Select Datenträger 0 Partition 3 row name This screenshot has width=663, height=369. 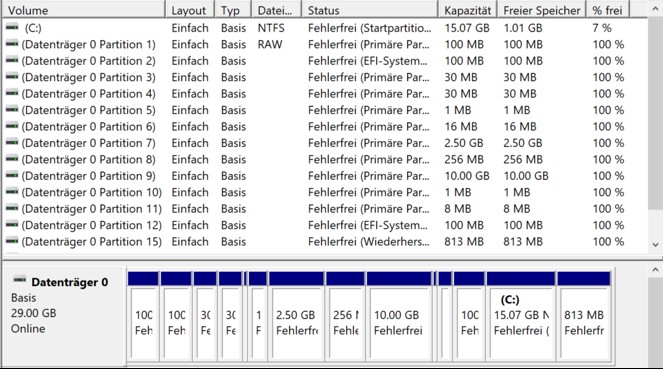[88, 77]
